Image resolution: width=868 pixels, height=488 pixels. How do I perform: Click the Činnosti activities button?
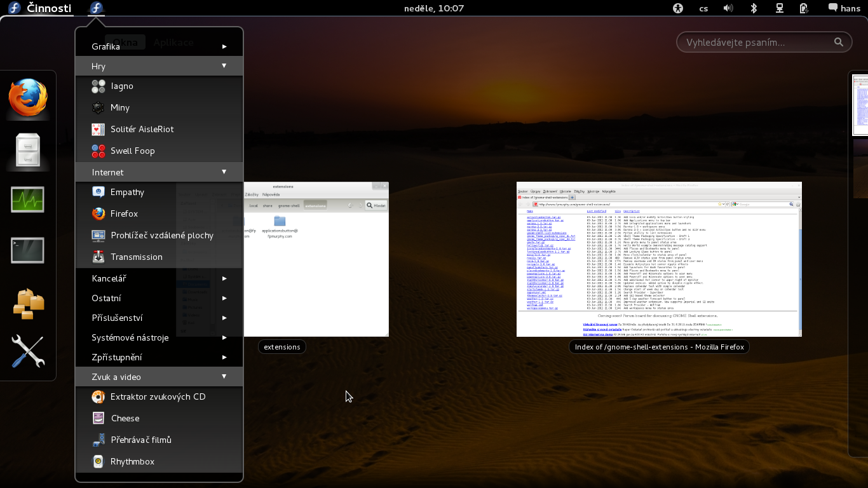[x=39, y=8]
